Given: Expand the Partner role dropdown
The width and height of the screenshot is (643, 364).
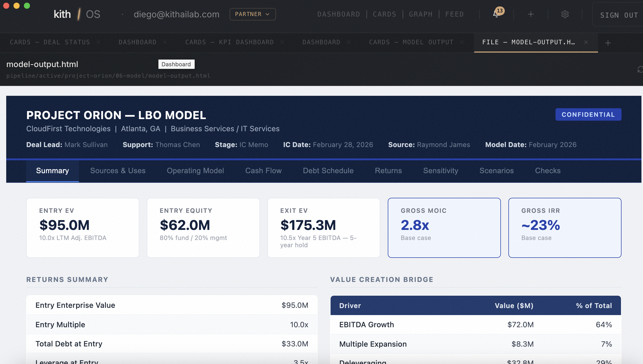Looking at the screenshot, I should pos(252,14).
